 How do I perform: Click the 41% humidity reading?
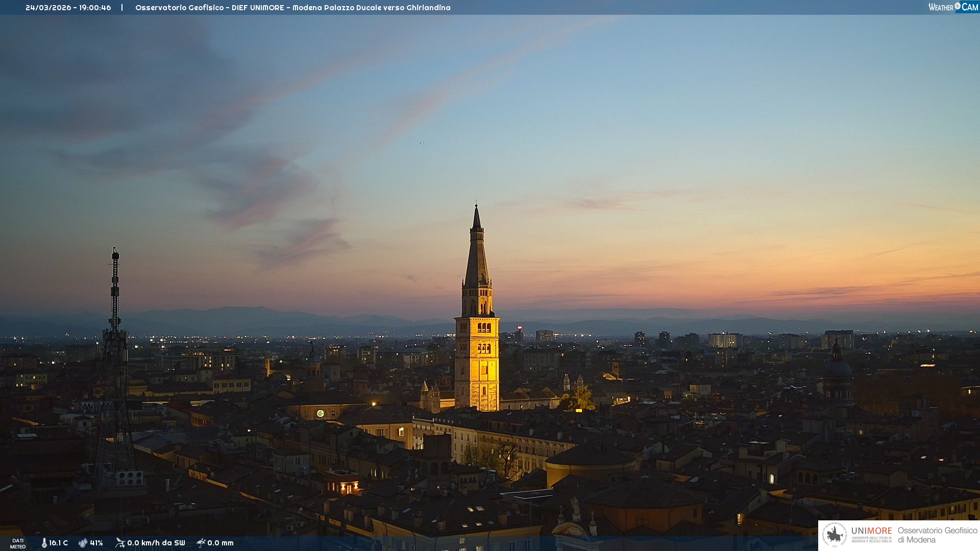point(96,543)
